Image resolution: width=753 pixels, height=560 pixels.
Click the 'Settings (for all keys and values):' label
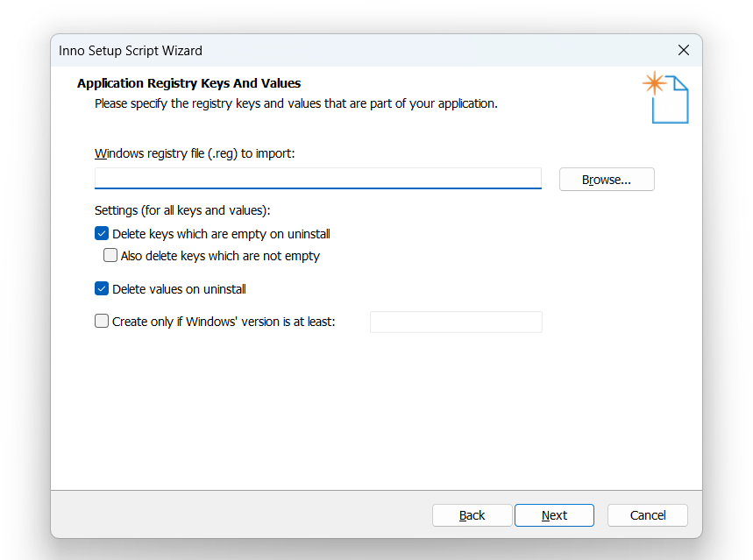point(182,210)
